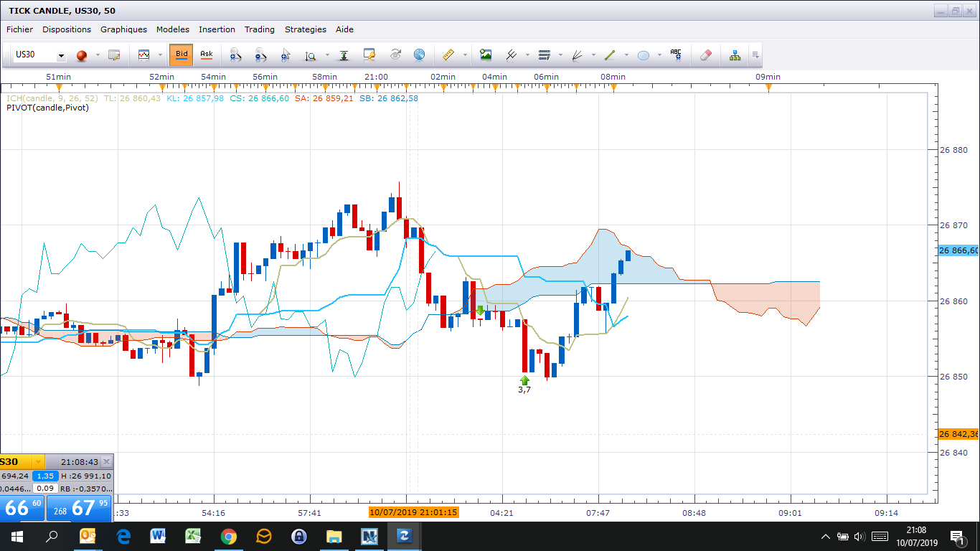The width and height of the screenshot is (980, 551).
Task: Expand the dropdown beside the red ball
Action: [x=98, y=55]
